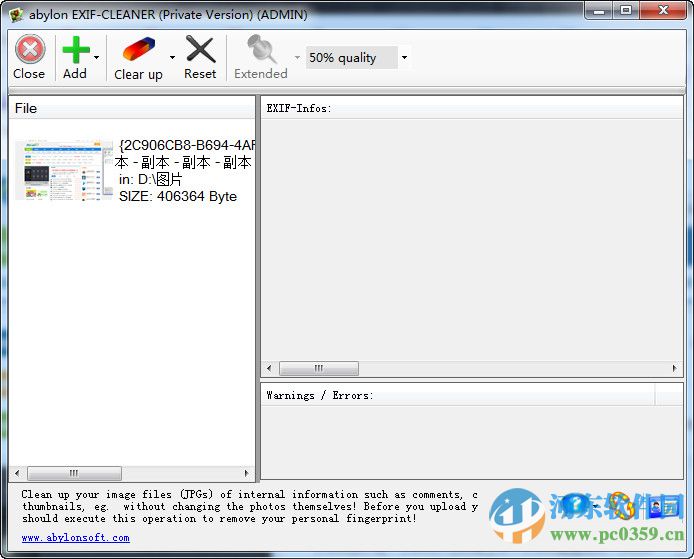Open the www.abylonsoft.com link
Viewport: 694px width, 559px height.
tap(76, 538)
